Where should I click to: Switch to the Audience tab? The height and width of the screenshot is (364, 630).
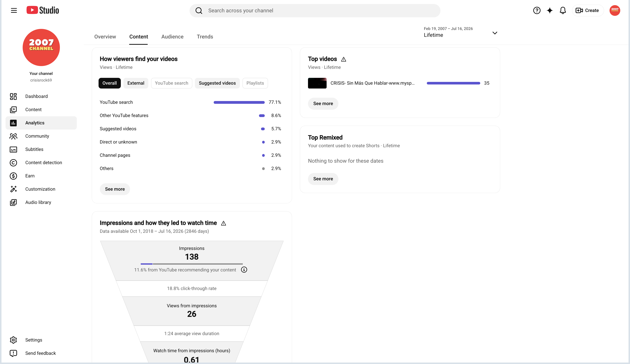(172, 37)
